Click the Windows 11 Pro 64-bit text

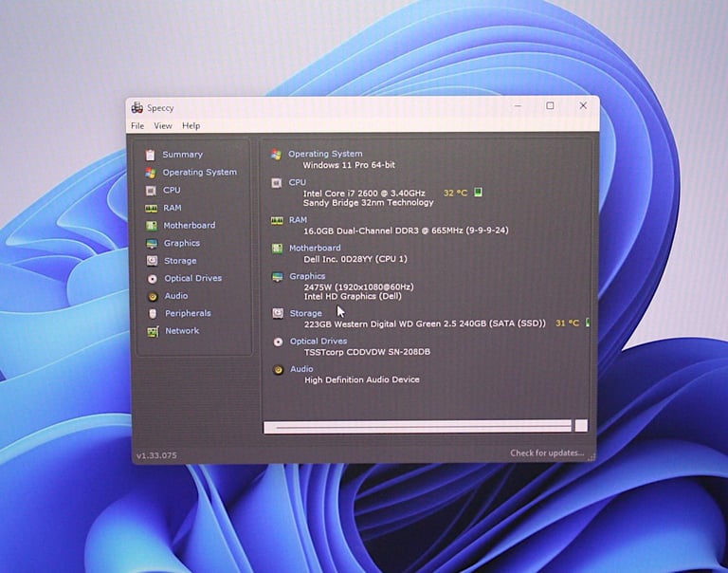[x=349, y=165]
